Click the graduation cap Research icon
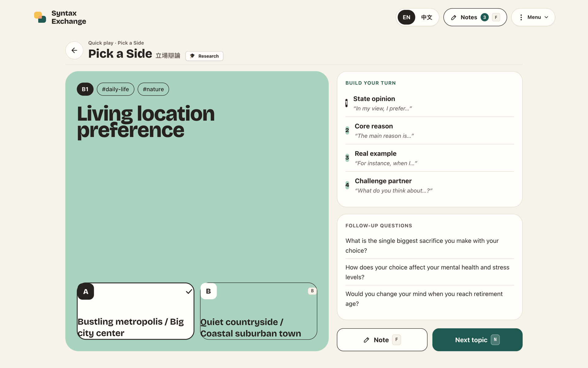Screen dimensions: 588x368 (x=192, y=56)
